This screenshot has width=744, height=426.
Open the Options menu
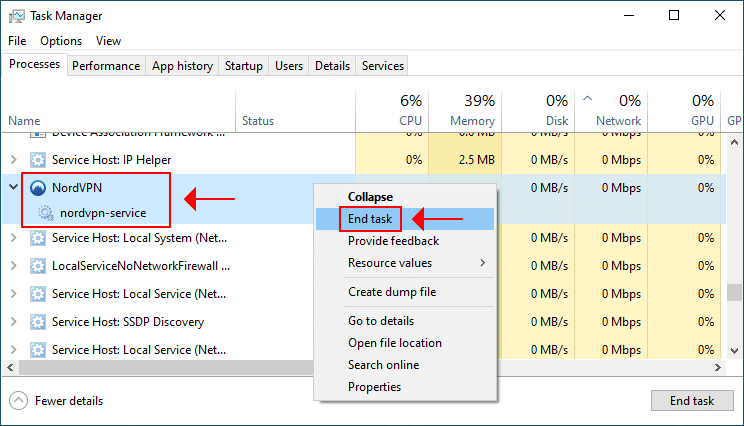point(61,41)
